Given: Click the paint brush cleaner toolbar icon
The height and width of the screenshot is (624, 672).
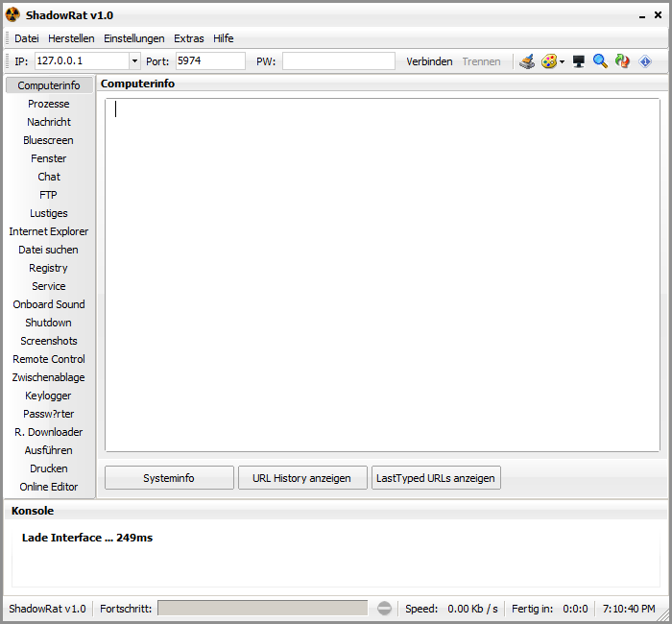Looking at the screenshot, I should [527, 61].
